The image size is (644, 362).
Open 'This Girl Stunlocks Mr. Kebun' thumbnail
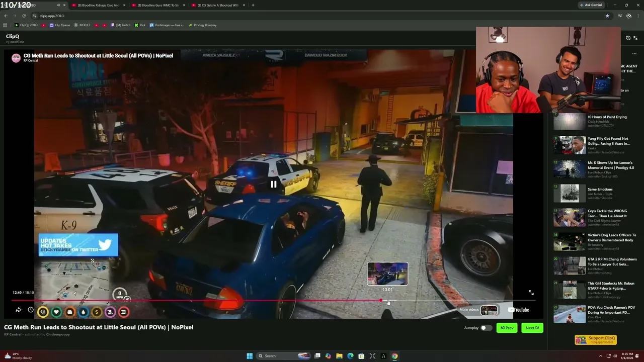(x=569, y=290)
